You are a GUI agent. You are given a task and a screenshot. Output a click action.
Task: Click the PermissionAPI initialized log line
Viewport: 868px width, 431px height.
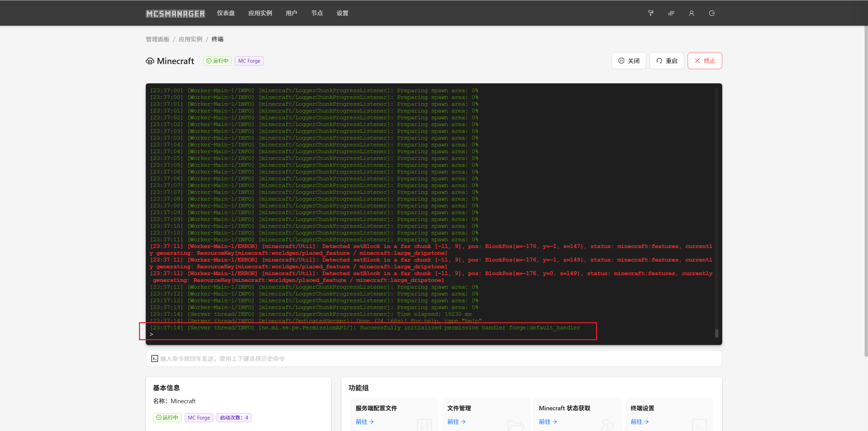click(x=365, y=328)
